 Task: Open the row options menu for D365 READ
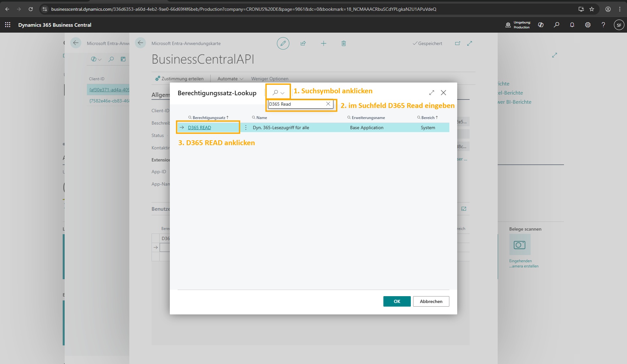pos(246,128)
